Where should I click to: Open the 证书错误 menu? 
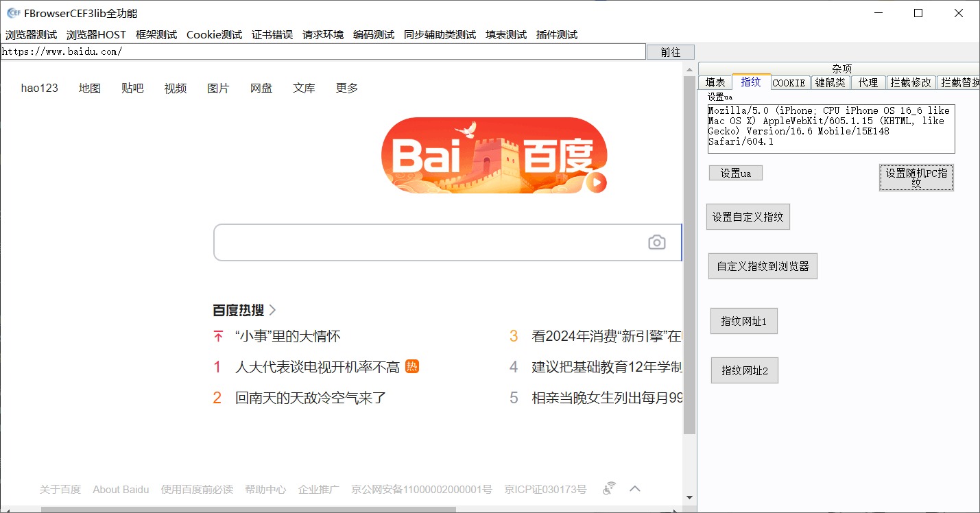coord(272,35)
